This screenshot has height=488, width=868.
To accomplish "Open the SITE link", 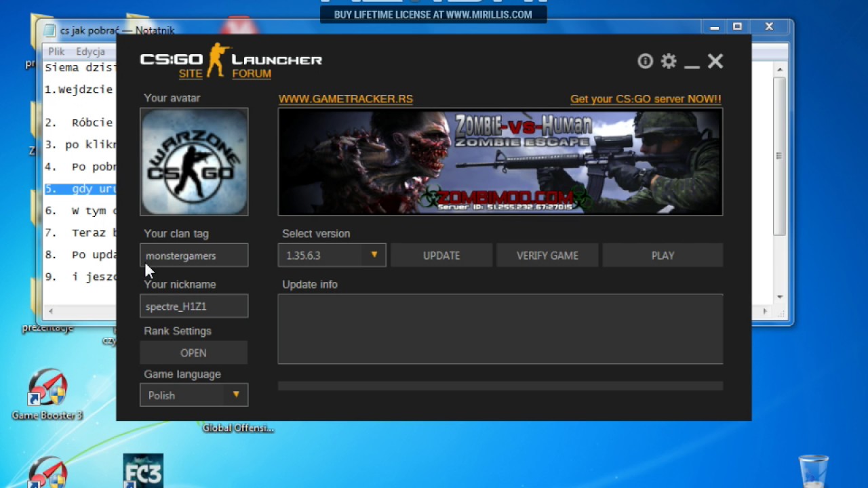I will pos(191,73).
